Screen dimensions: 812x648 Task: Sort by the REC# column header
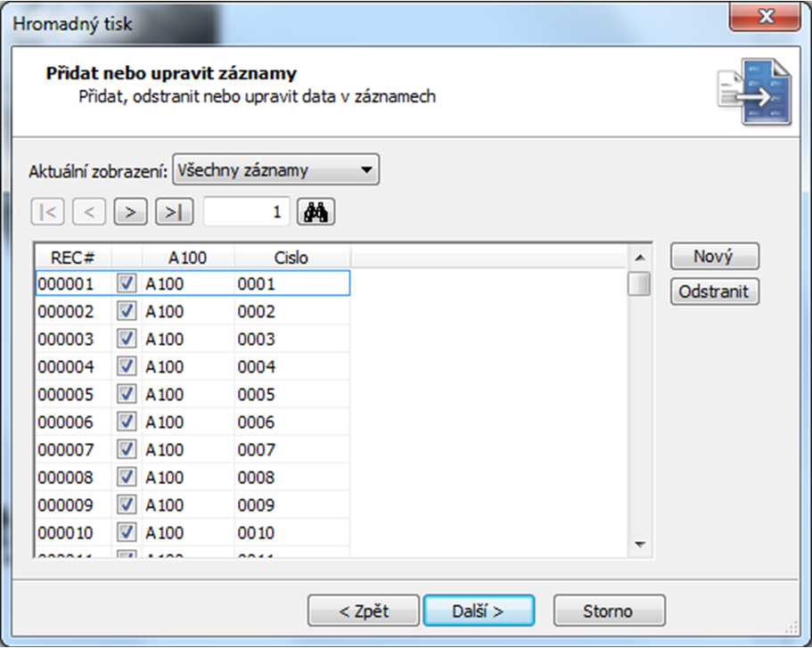point(73,258)
